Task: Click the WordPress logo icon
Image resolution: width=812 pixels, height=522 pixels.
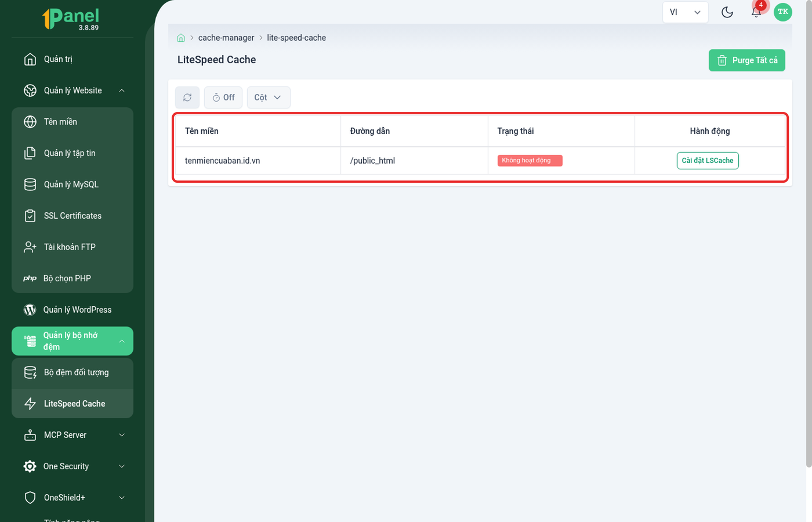Action: point(30,310)
